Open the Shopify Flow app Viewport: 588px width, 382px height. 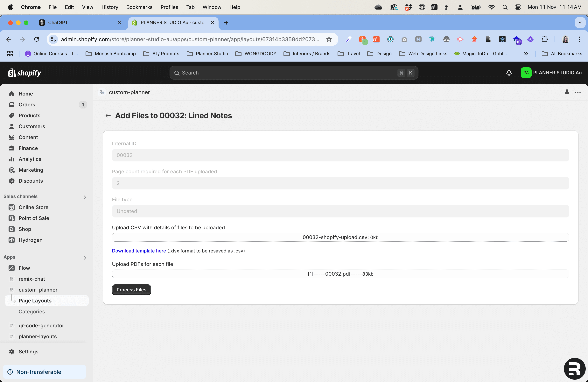coord(24,268)
